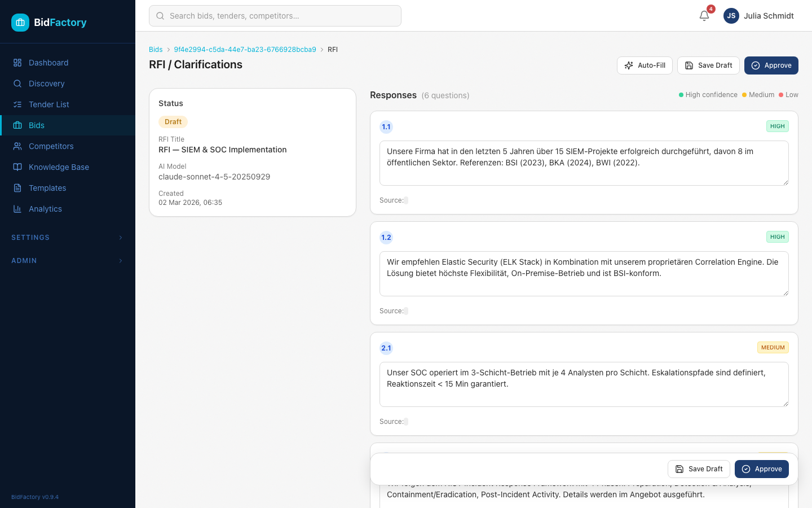
Task: Go to Bids breadcrumb link
Action: 156,50
